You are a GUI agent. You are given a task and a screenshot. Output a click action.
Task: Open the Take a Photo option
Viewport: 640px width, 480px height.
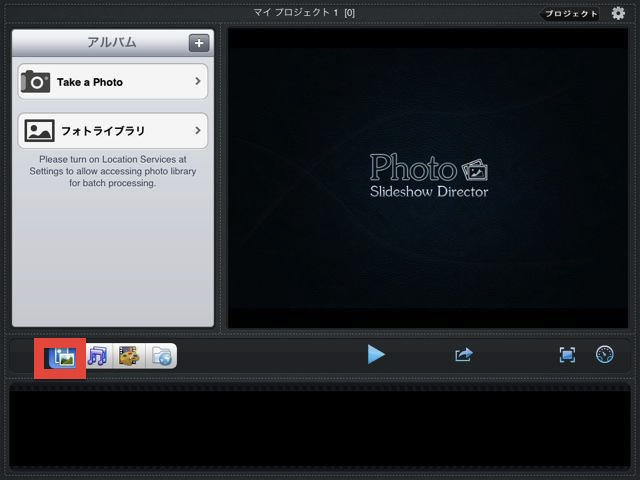point(113,82)
